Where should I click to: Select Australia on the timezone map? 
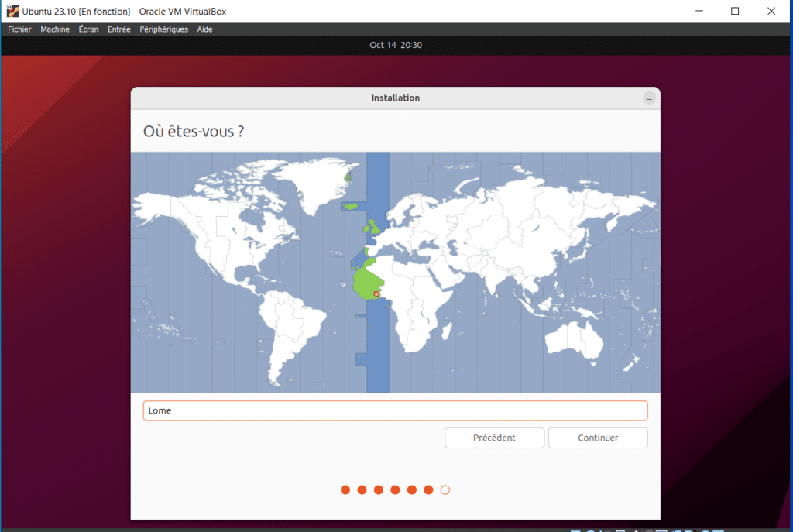point(574,340)
